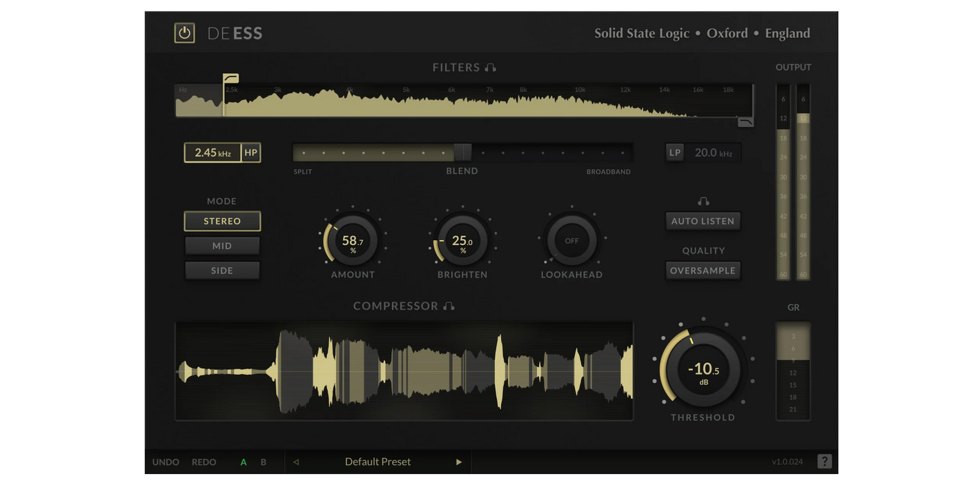The height and width of the screenshot is (483, 980).
Task: Click the left output level meter
Action: [783, 182]
